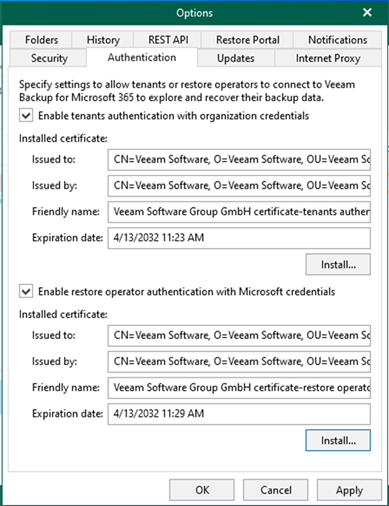
Task: Go to the Restore Portal tab
Action: 248,40
